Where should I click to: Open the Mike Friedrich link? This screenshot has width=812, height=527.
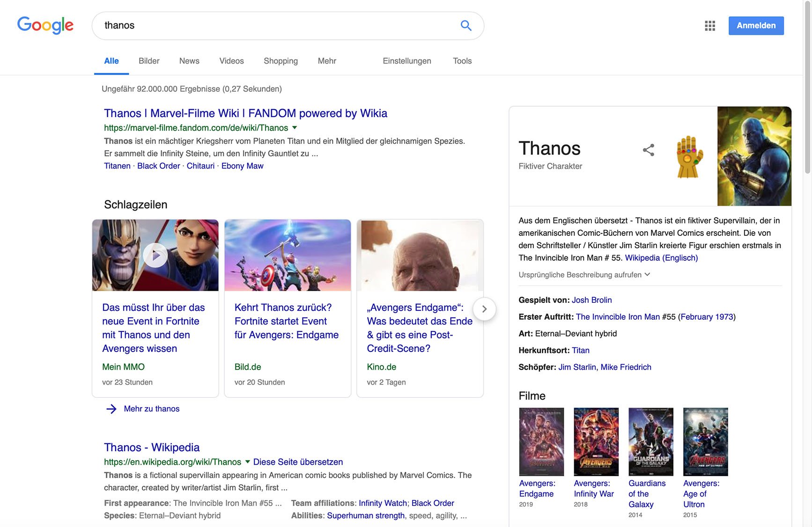[626, 367]
